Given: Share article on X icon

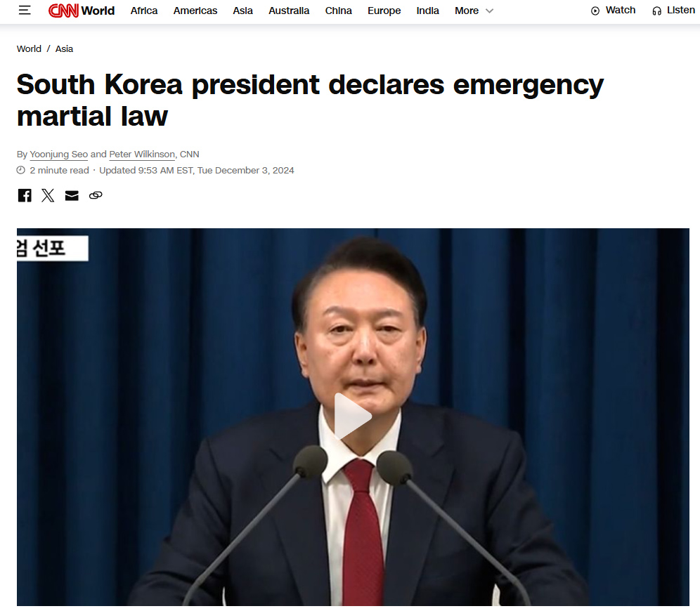Looking at the screenshot, I should (x=48, y=195).
